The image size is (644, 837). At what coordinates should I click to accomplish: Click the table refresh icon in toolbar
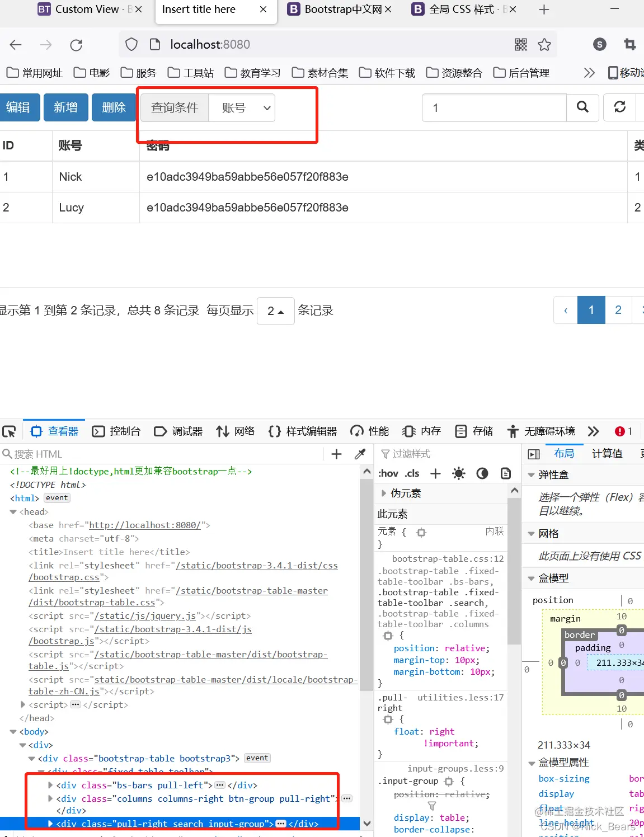coord(620,107)
